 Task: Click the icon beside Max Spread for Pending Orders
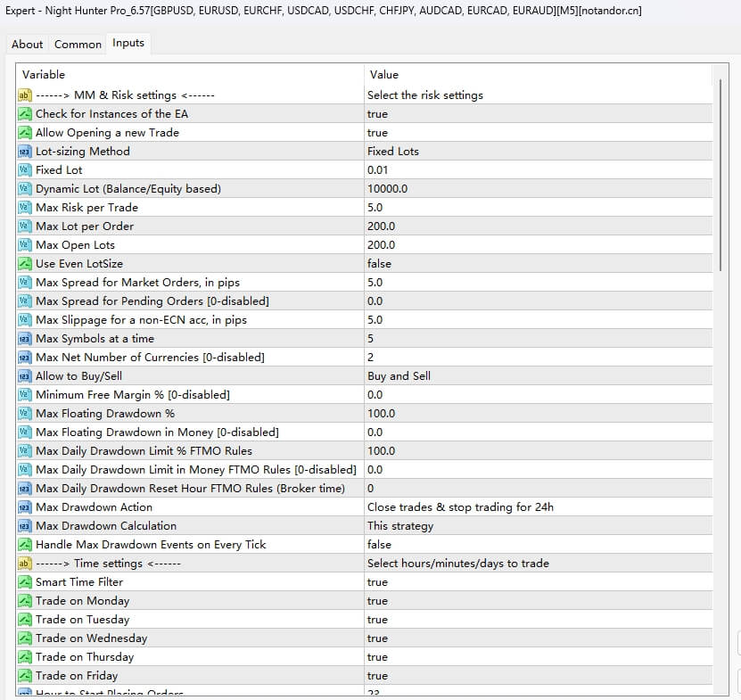tap(25, 301)
